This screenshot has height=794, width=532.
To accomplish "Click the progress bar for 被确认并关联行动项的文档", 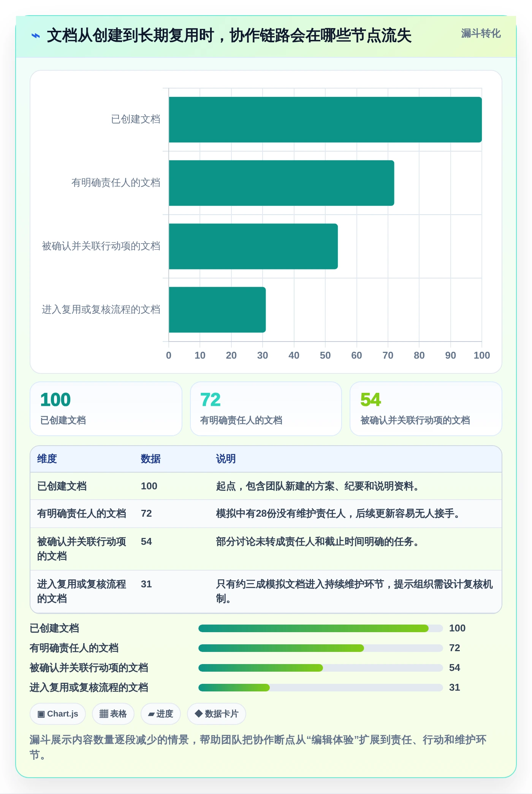I will pos(321,668).
